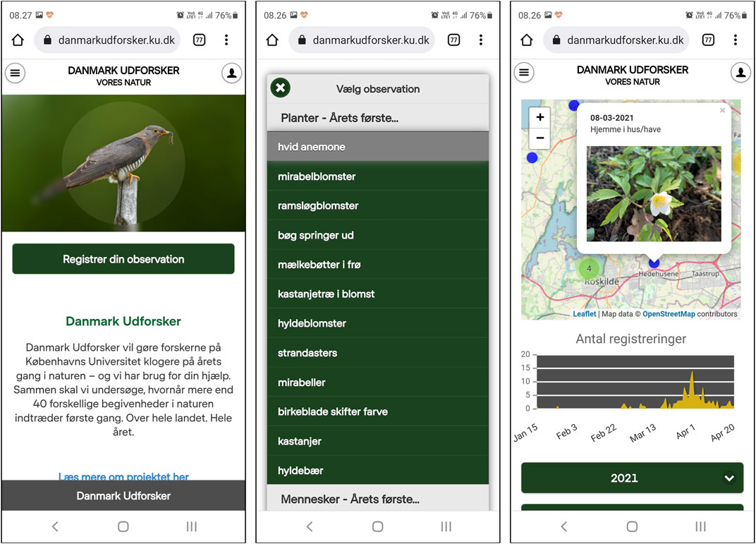Close the Vælg observation dialog
Image resolution: width=756 pixels, height=544 pixels.
(x=281, y=87)
